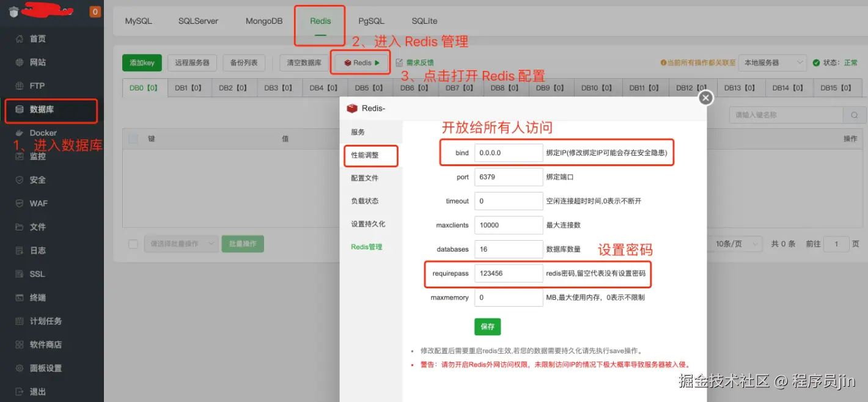Click the requirepass password field
The image size is (868, 402).
coord(509,273)
